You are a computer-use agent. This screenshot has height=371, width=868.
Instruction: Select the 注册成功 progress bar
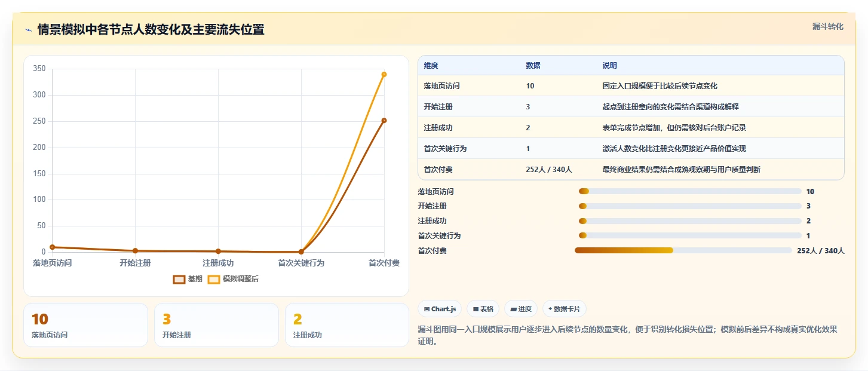pos(690,221)
